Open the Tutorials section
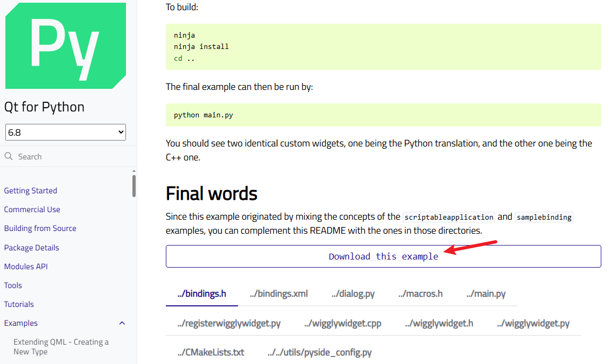 point(19,304)
